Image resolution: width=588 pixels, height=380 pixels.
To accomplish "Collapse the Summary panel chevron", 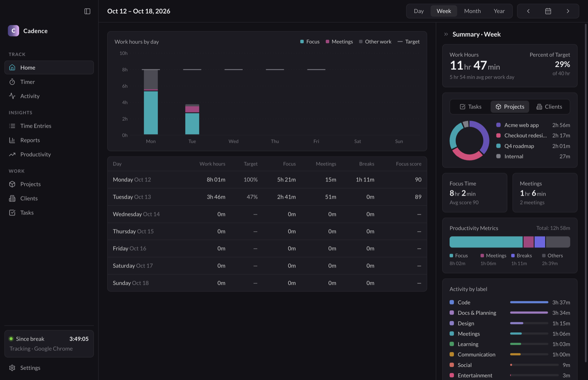I will 446,34.
